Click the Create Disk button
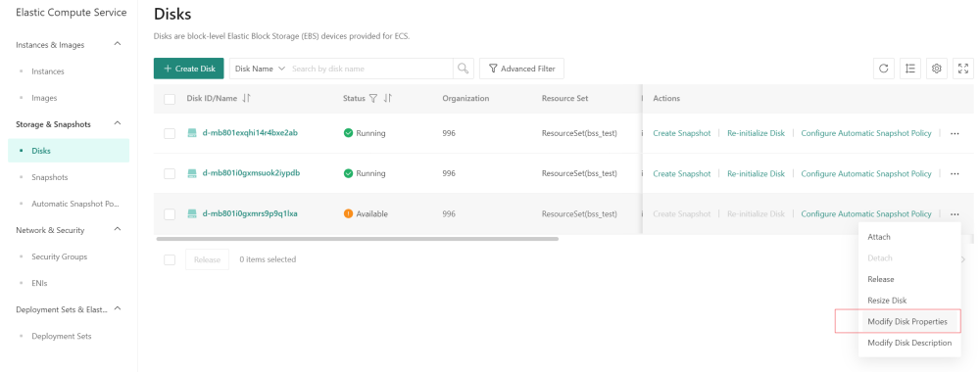Image resolution: width=980 pixels, height=372 pixels. point(189,69)
